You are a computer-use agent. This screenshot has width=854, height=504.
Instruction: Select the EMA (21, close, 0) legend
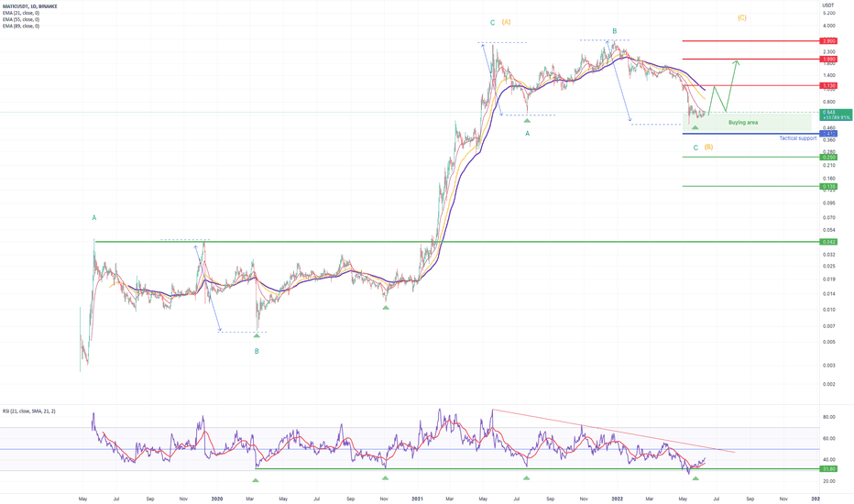tap(21, 13)
